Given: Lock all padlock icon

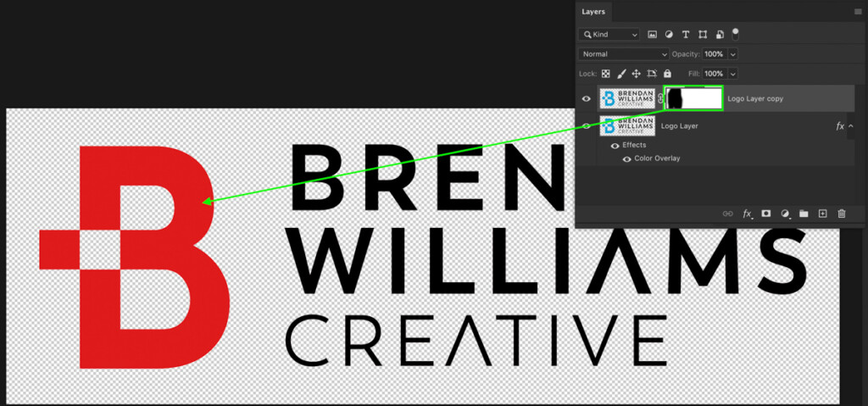Looking at the screenshot, I should pos(667,73).
